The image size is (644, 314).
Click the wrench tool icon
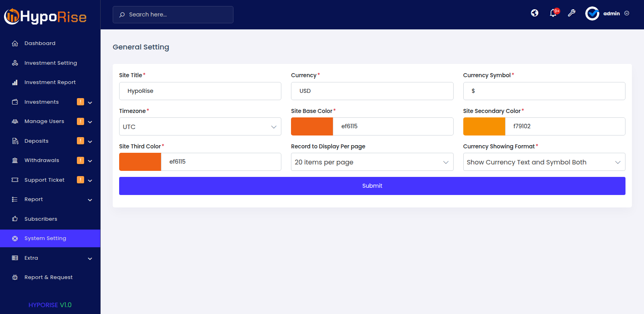572,13
